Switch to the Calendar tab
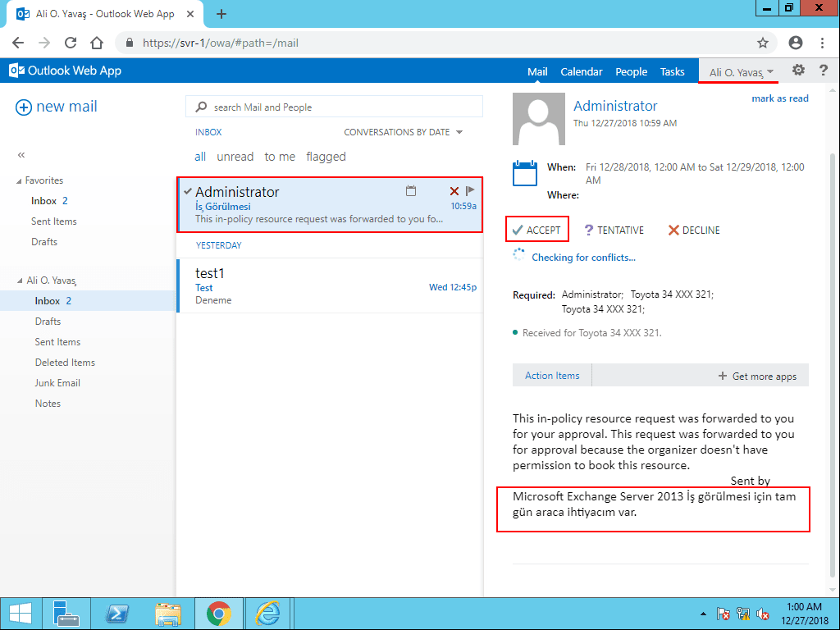The width and height of the screenshot is (840, 630). pos(581,72)
